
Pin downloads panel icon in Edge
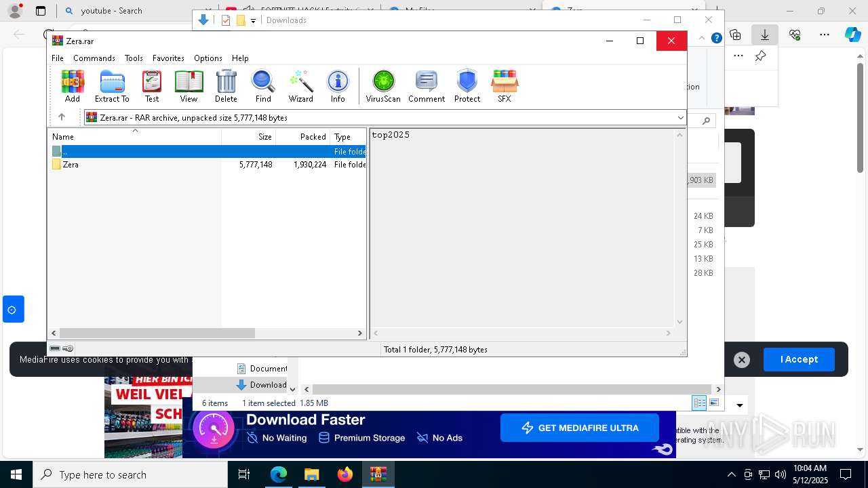coord(761,56)
